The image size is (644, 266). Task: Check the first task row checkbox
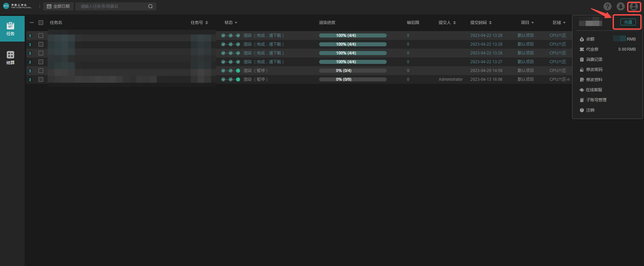coord(41,35)
